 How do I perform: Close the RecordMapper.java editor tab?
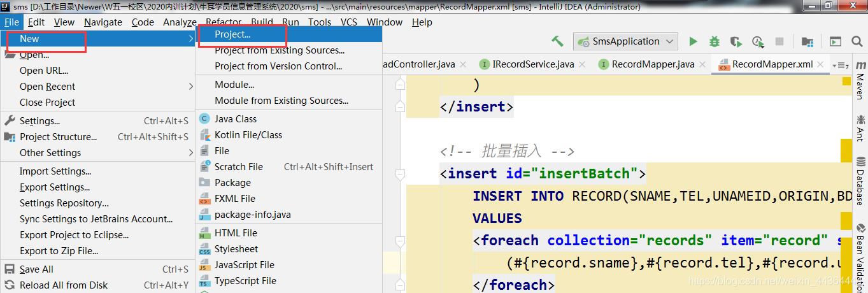click(703, 64)
